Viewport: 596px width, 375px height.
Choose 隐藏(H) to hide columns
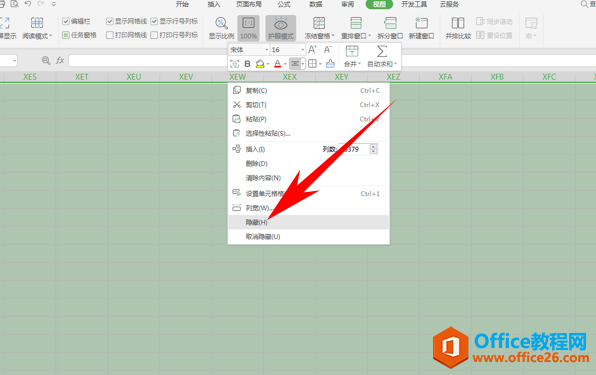[308, 222]
